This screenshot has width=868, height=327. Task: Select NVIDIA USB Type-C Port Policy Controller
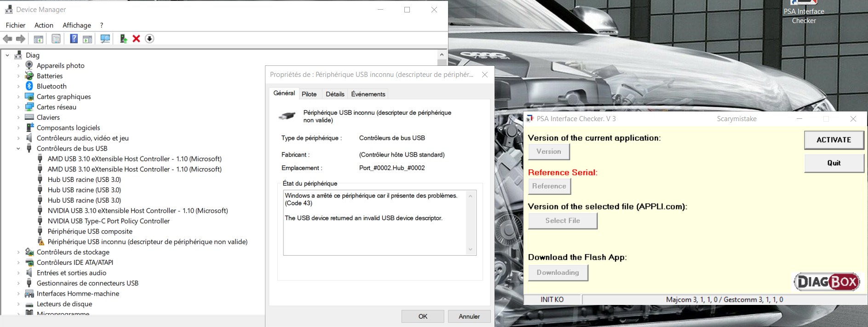(109, 221)
